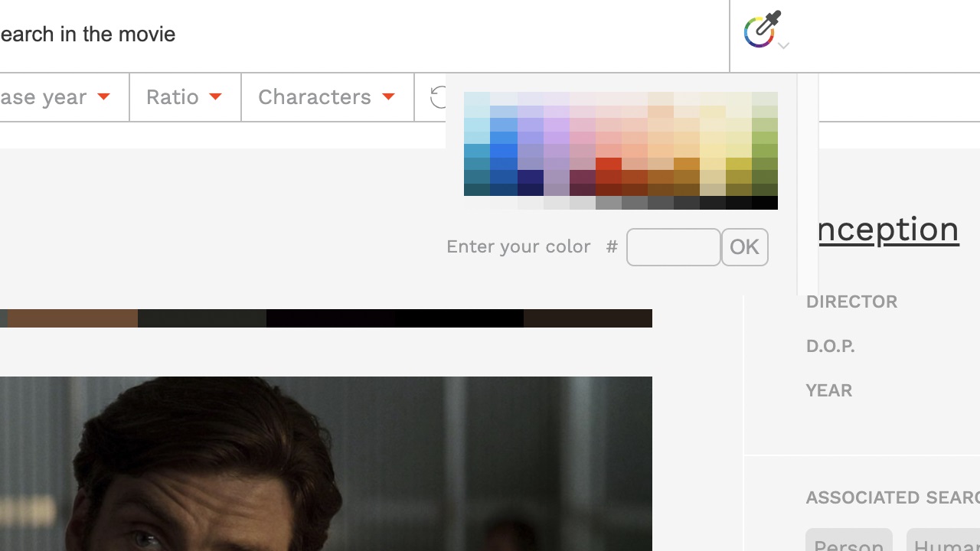The width and height of the screenshot is (980, 551).
Task: Click the DIRECTOR label
Action: [851, 302]
